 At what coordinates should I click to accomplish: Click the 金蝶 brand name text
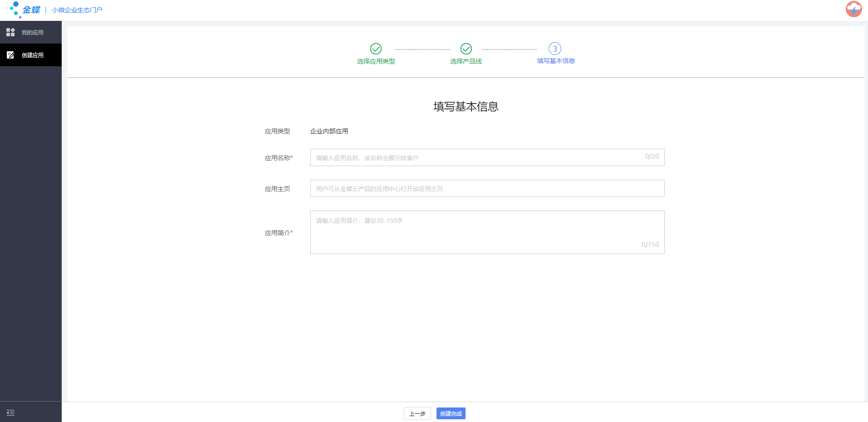click(x=31, y=10)
